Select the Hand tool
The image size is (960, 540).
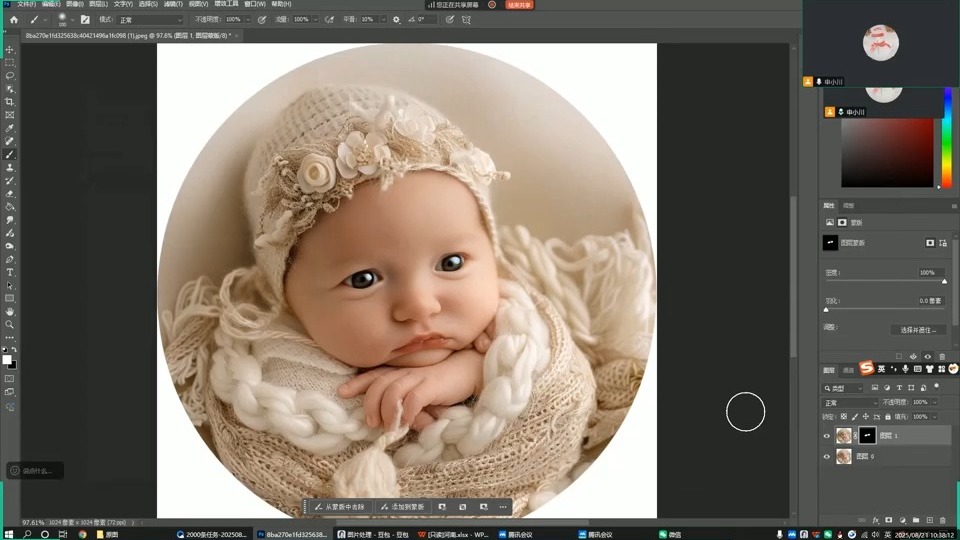(9, 312)
